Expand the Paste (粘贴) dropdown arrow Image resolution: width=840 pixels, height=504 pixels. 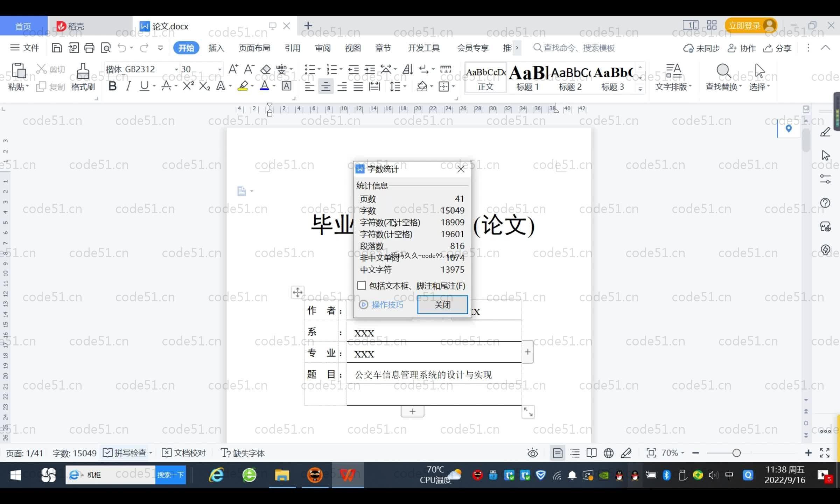click(x=27, y=86)
